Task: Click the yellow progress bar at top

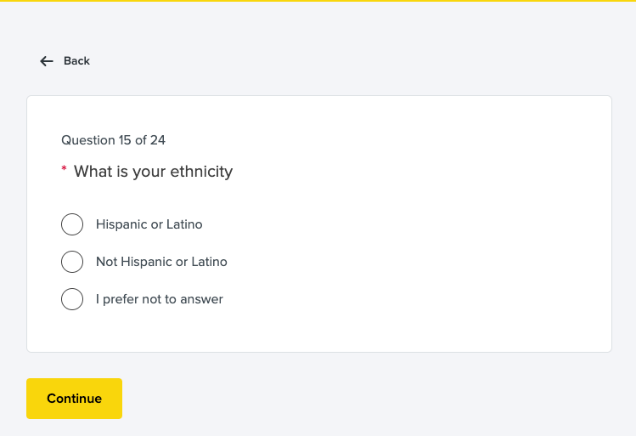Action: [x=318, y=1]
